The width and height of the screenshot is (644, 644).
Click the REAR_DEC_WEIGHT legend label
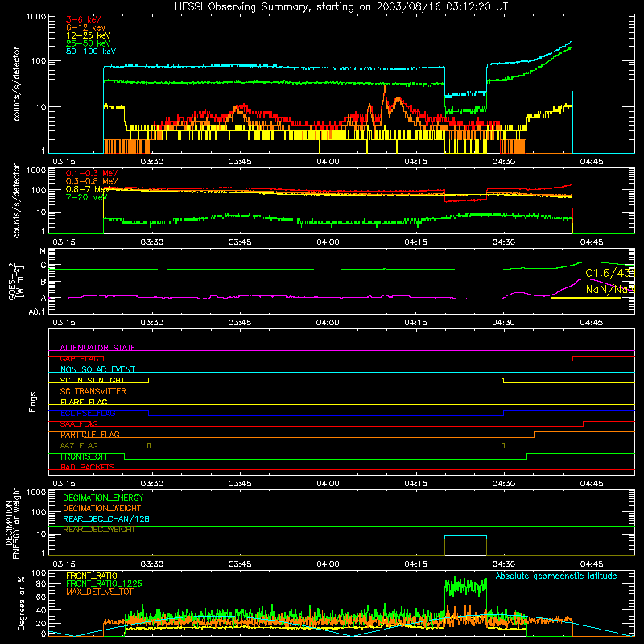pyautogui.click(x=98, y=530)
